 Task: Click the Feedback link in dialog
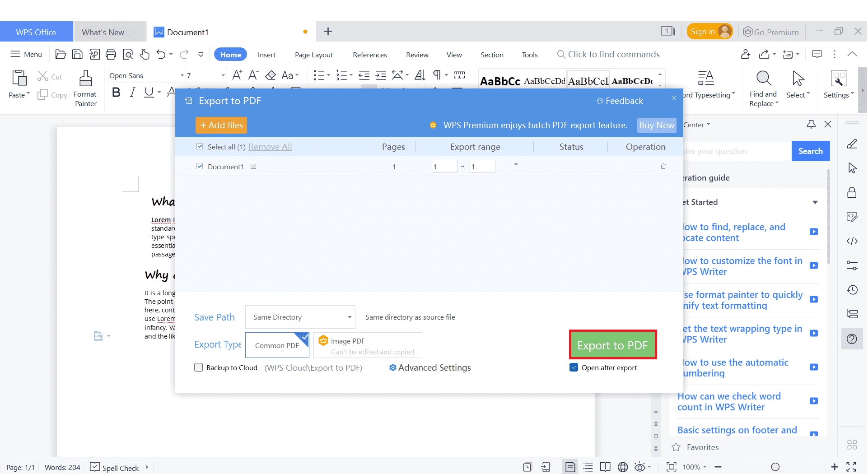[x=620, y=101]
